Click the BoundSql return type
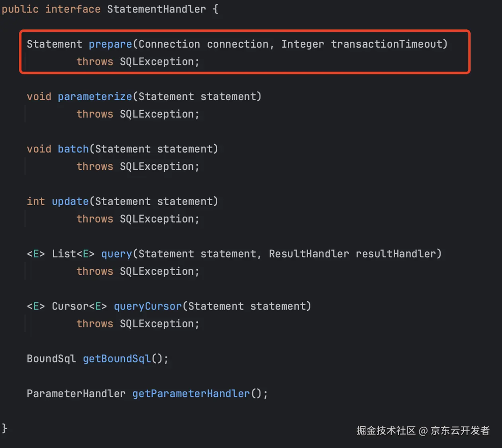The width and height of the screenshot is (502, 448). 51,359
